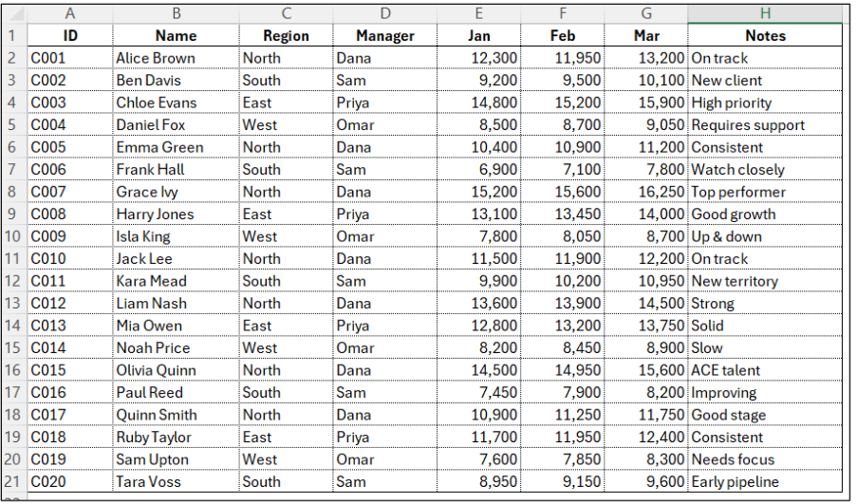The height and width of the screenshot is (504, 857).
Task: Click the Manager header cell
Action: 384,36
